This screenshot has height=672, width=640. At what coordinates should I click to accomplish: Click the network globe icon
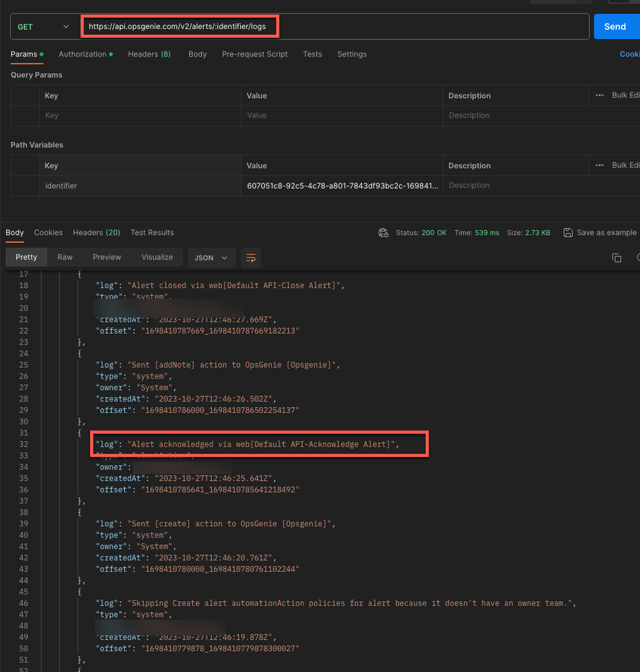tap(383, 233)
